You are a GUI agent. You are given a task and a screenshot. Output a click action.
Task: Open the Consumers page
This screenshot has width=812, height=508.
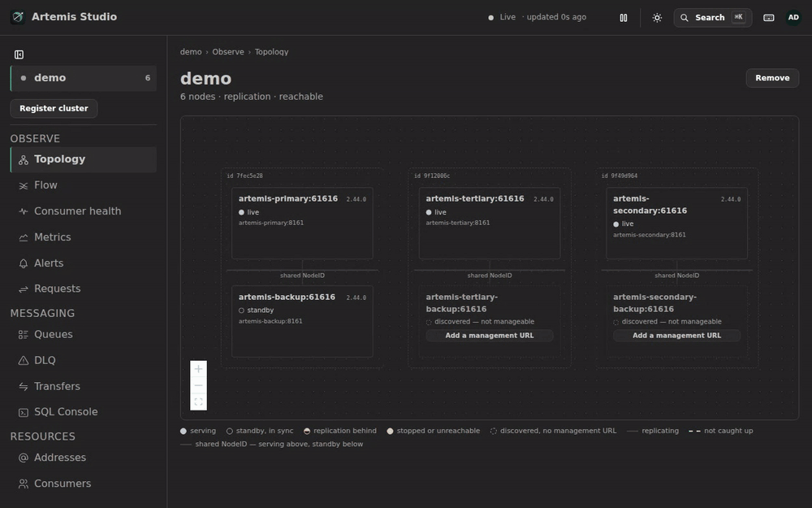(84, 484)
